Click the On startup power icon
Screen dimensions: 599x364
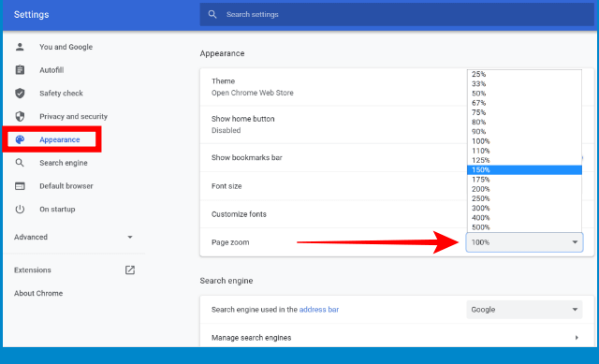tap(20, 210)
